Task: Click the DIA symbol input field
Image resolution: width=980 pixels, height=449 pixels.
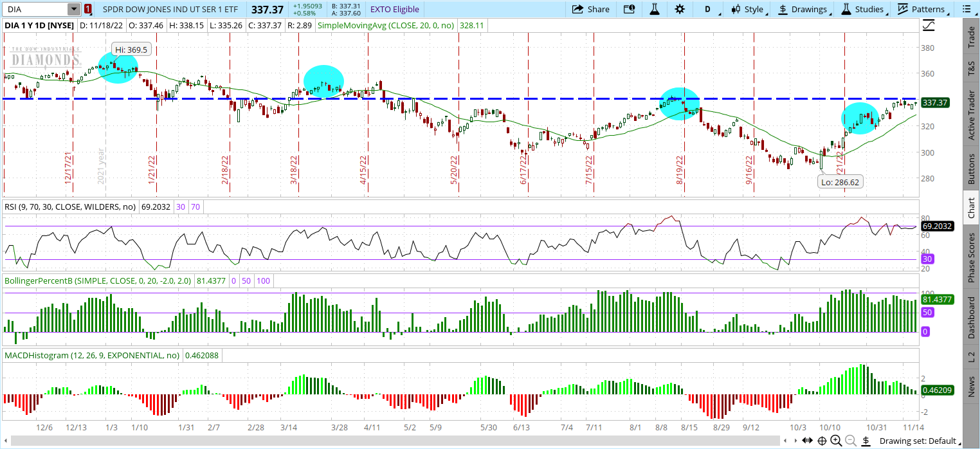Action: coord(35,9)
